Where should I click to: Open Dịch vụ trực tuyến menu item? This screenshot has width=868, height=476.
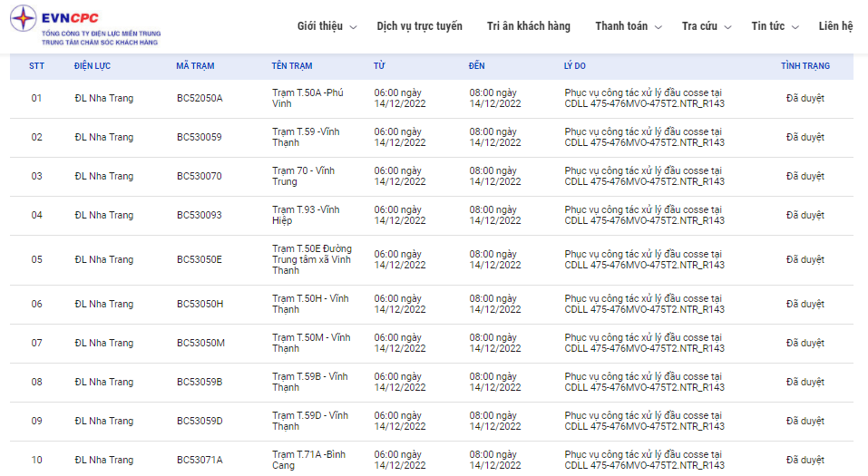point(419,26)
